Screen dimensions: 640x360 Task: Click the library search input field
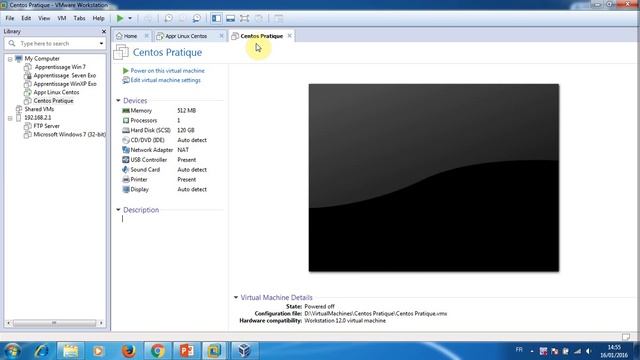(x=57, y=43)
